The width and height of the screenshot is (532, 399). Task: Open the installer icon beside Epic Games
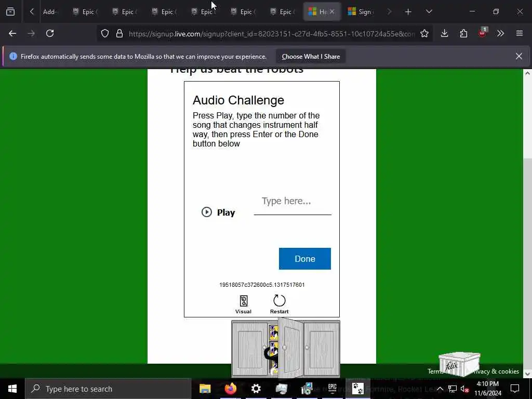pyautogui.click(x=307, y=389)
